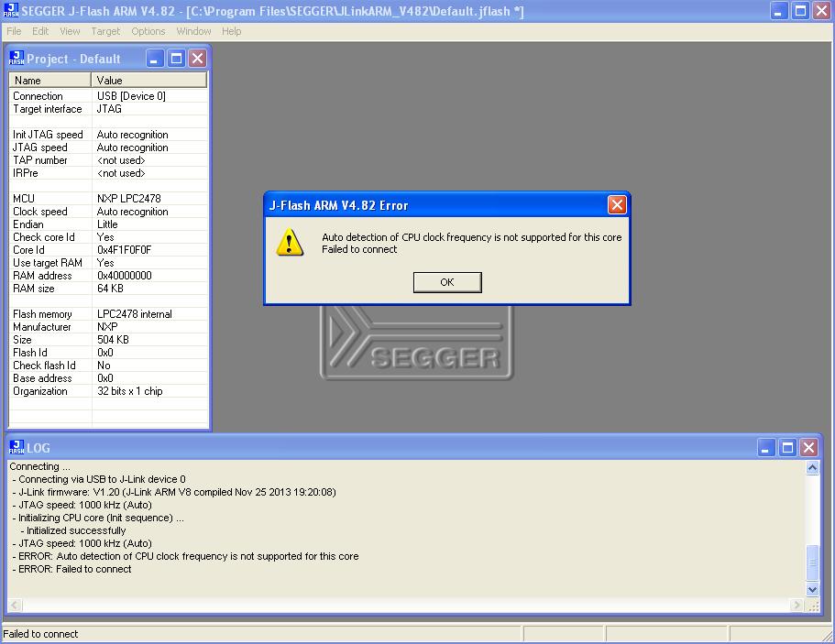Select the Connection row

click(x=108, y=96)
